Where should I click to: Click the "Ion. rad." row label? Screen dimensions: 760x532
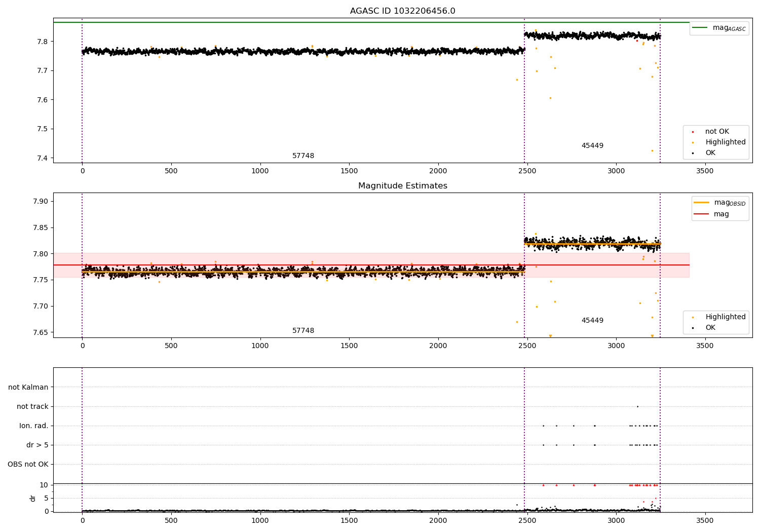(x=34, y=426)
